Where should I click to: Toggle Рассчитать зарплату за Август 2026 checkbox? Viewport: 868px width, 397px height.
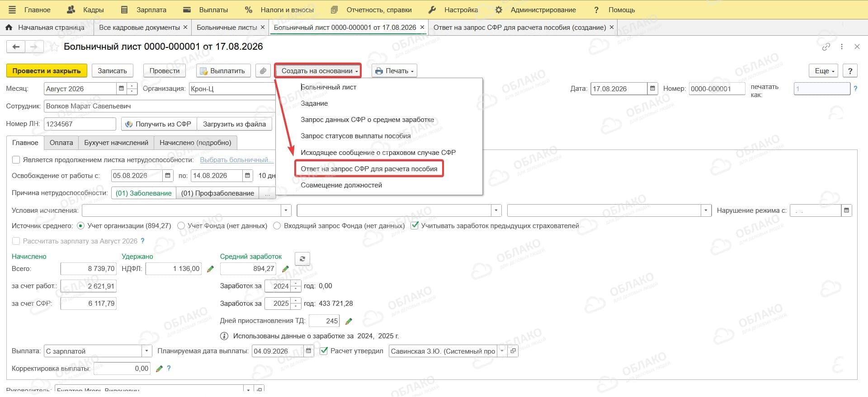[x=16, y=241]
